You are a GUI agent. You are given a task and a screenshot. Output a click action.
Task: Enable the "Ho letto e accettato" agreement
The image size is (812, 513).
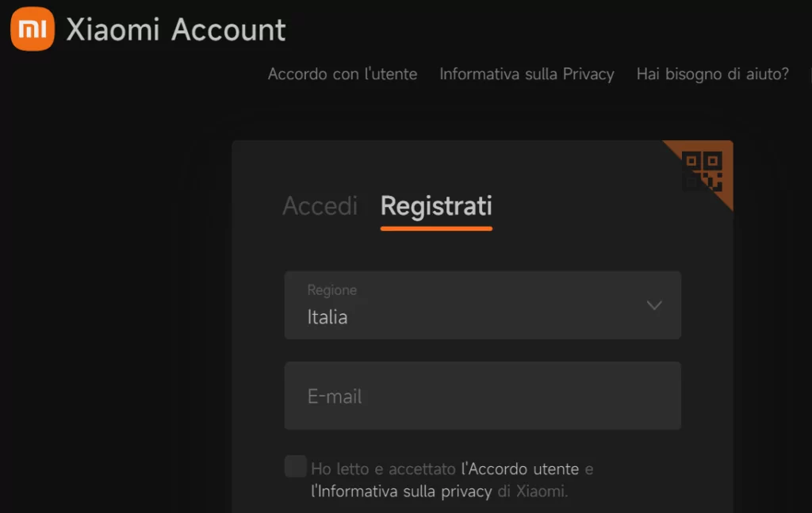(x=295, y=467)
